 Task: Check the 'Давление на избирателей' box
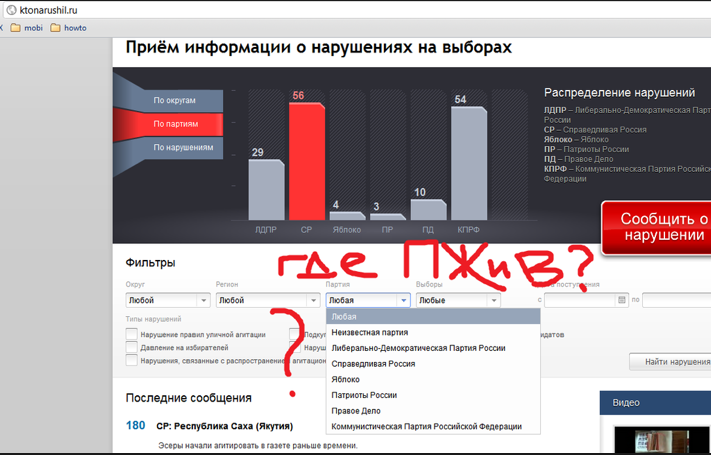point(132,348)
